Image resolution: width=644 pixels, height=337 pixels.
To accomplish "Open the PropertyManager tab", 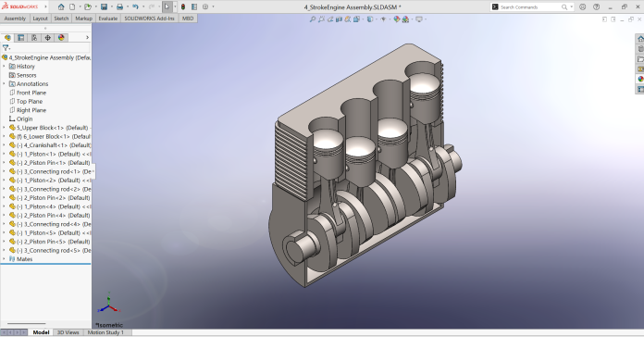I will click(x=20, y=38).
